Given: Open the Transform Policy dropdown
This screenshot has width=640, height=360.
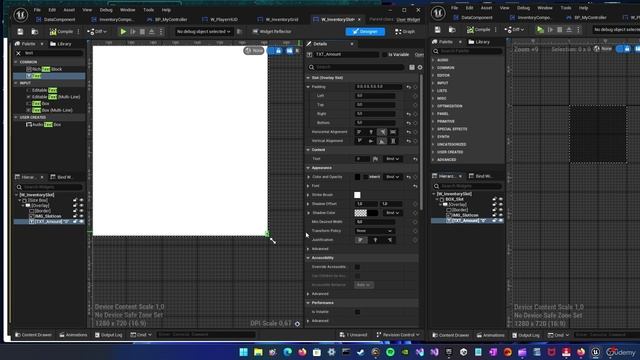Looking at the screenshot, I should tap(374, 231).
